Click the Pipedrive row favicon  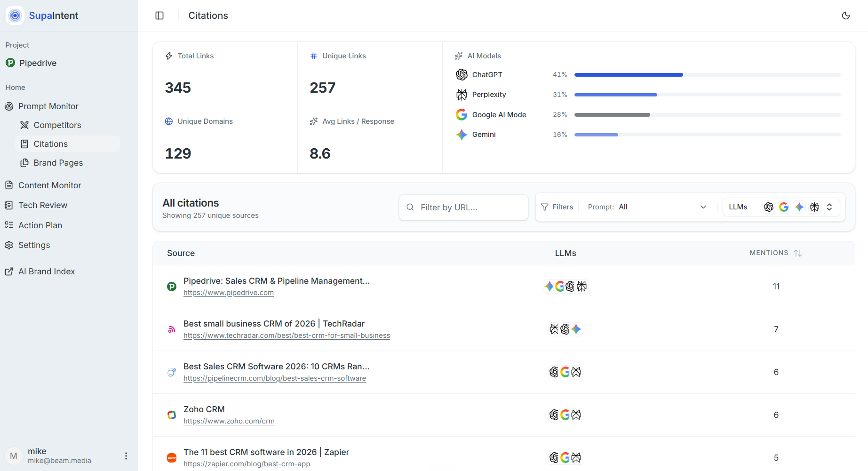pyautogui.click(x=172, y=287)
